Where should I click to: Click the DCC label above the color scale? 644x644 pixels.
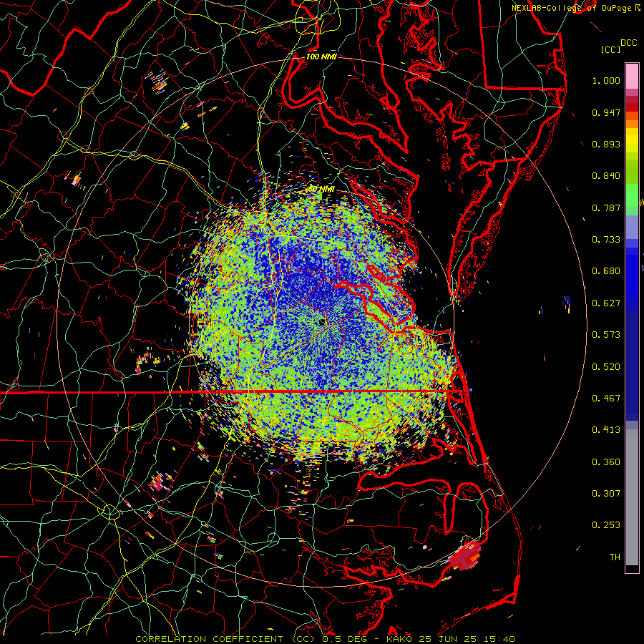click(x=628, y=43)
